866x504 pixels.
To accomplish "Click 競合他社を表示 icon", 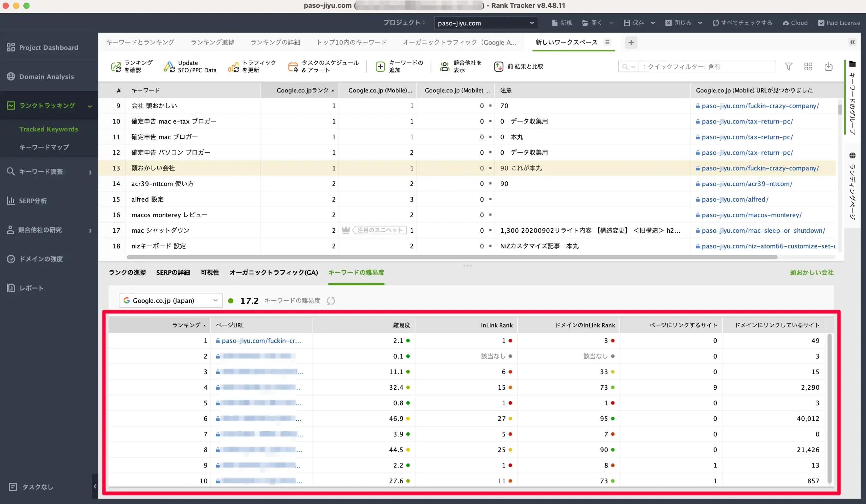I will 445,66.
